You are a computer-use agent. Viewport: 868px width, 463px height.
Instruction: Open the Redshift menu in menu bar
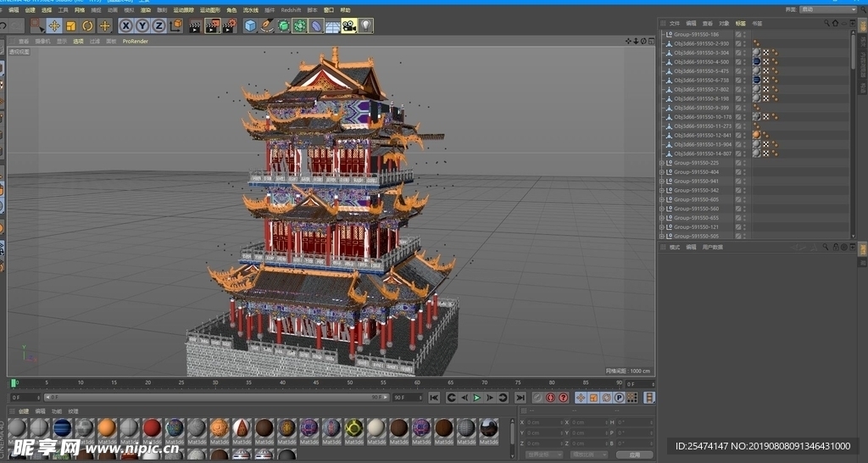pos(291,9)
